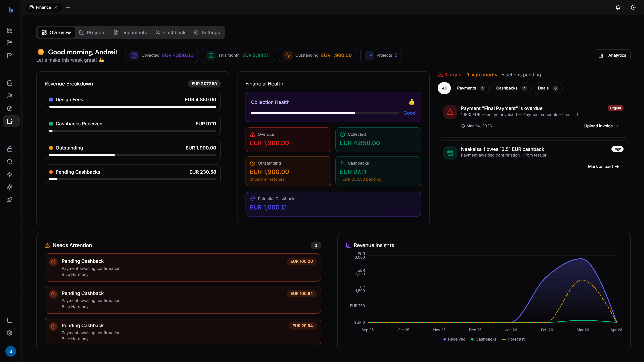
Task: Switch to the finance Settings tab
Action: [207, 33]
